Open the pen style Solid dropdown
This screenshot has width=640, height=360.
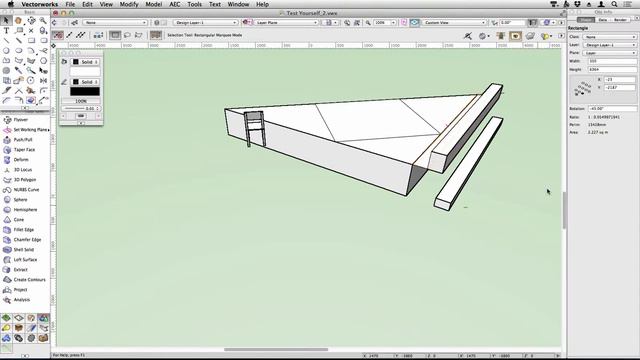85,82
